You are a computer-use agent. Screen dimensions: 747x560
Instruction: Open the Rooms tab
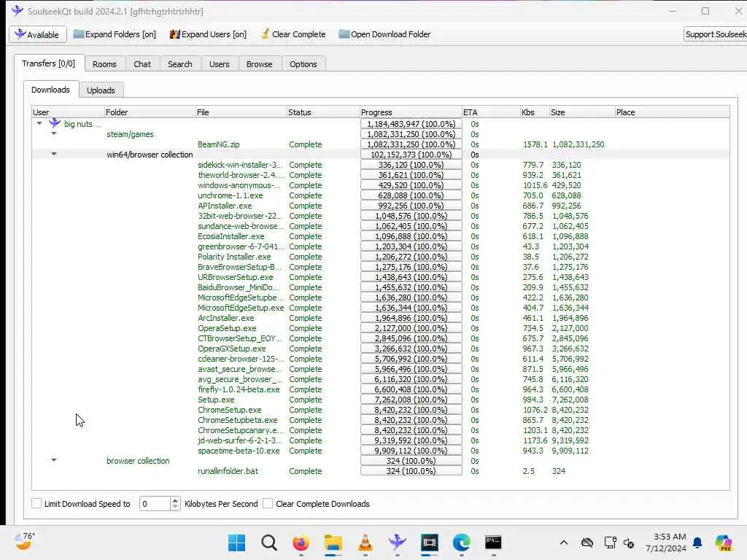104,64
